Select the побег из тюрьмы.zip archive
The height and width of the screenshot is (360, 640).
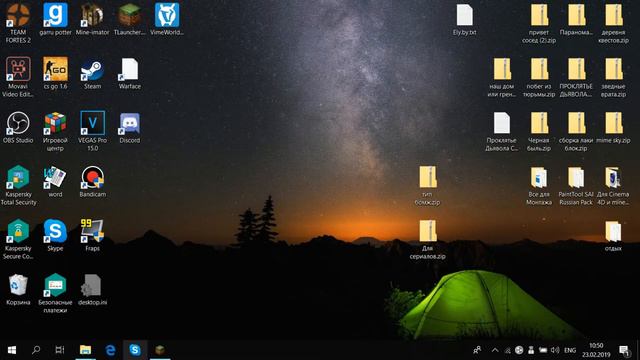coord(539,69)
